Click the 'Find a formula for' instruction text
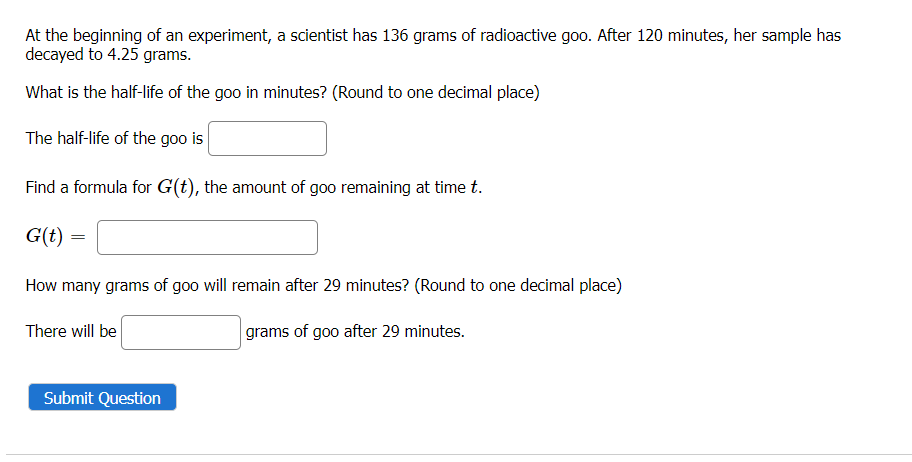 (x=88, y=187)
